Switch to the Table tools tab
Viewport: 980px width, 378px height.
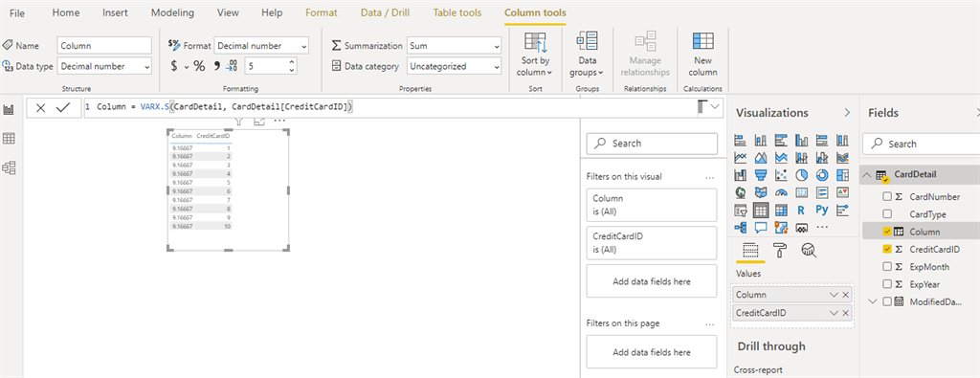click(x=457, y=12)
